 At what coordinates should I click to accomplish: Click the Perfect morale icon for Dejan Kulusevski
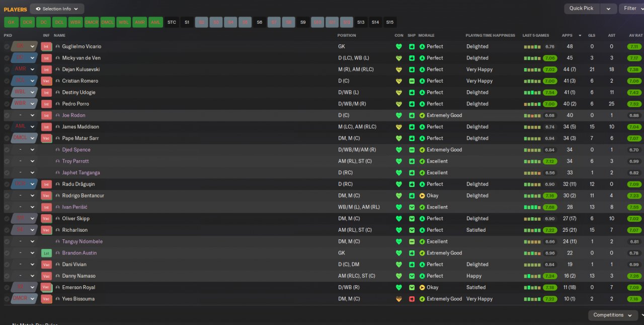pos(422,70)
